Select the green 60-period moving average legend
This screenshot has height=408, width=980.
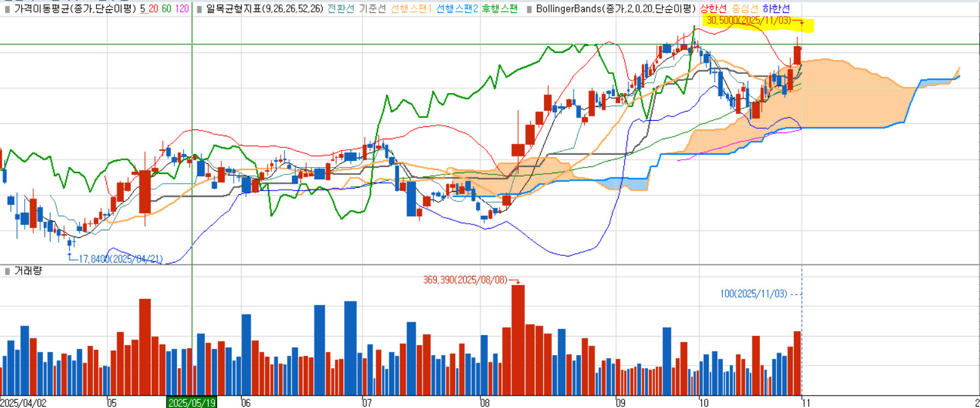(167, 9)
